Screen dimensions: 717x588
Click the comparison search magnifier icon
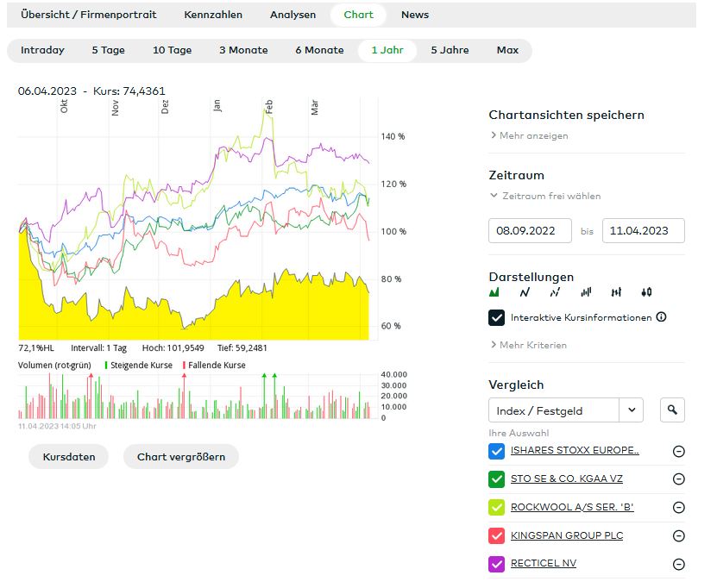(x=672, y=410)
